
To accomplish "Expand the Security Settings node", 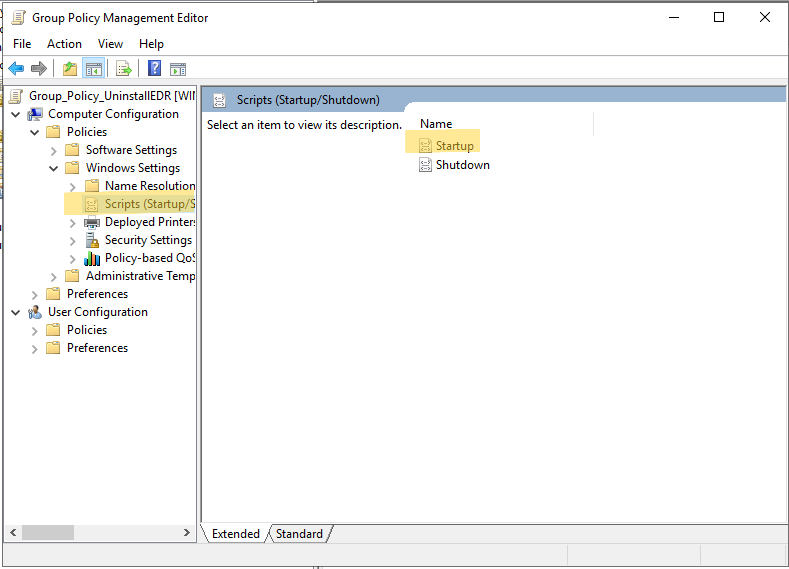I will pyautogui.click(x=73, y=241).
